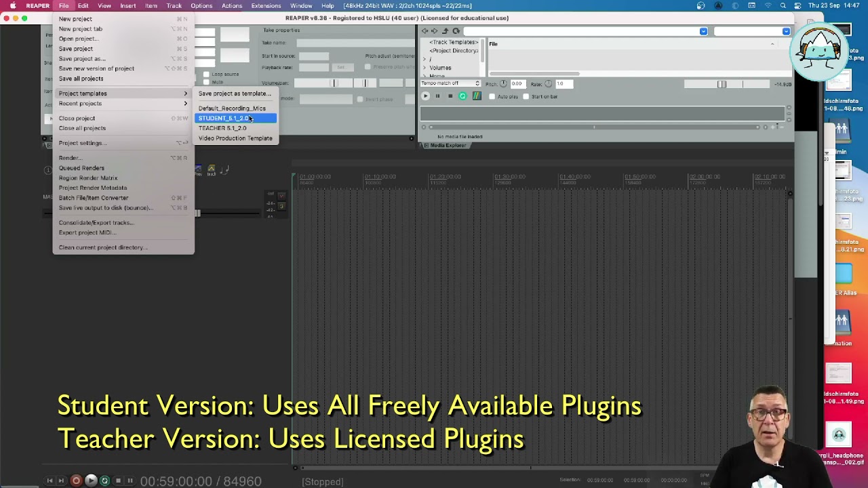Select the Project Directory shortcut

[454, 51]
